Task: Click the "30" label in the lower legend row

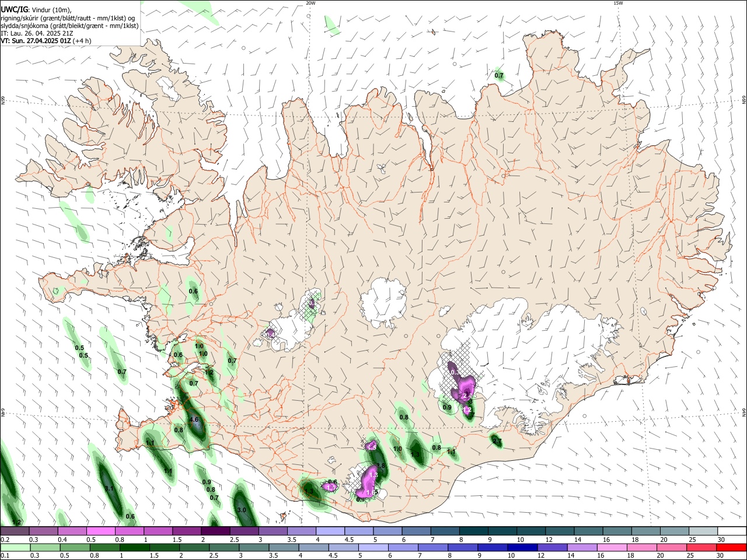Action: pos(721,556)
